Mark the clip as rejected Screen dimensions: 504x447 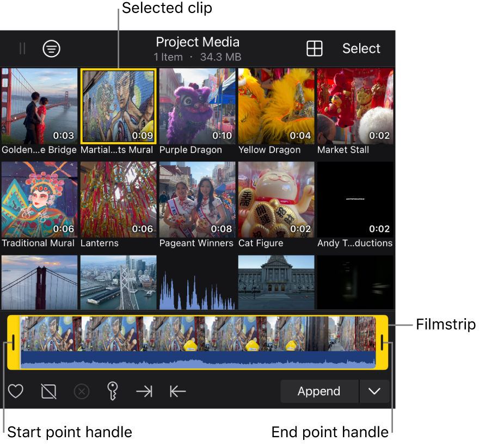(48, 391)
